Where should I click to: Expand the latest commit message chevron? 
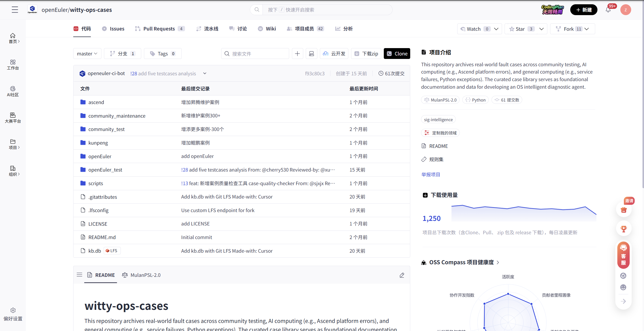[205, 74]
